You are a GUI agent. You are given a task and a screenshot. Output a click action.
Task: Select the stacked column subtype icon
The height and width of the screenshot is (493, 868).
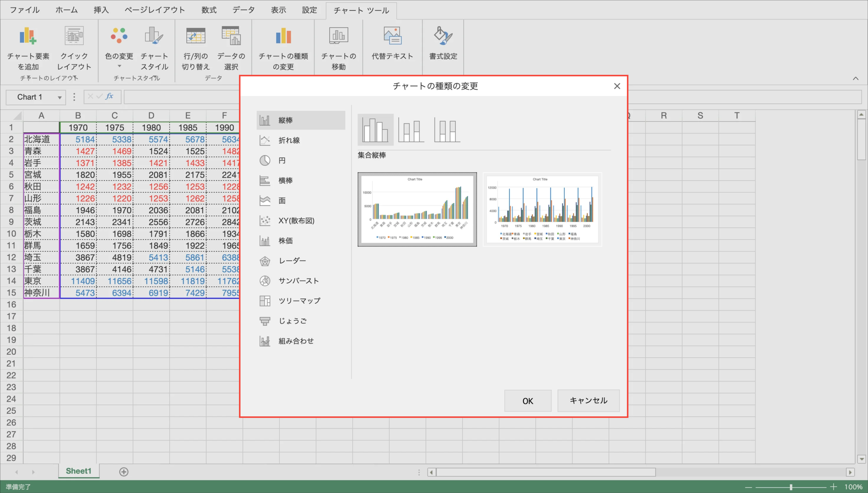click(x=411, y=130)
